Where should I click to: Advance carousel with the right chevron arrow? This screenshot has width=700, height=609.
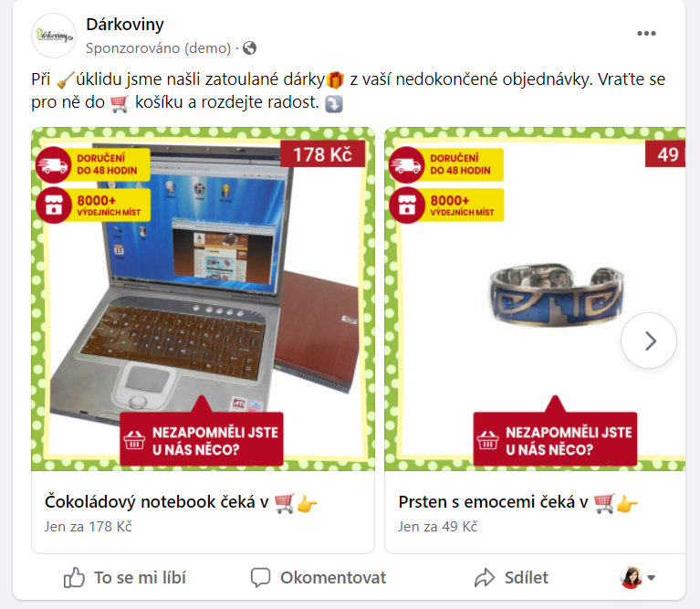pyautogui.click(x=649, y=341)
